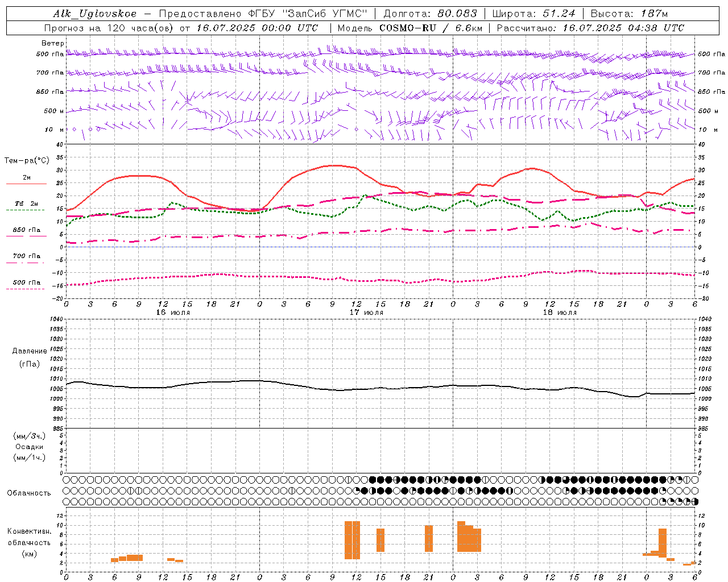This screenshot has height=582, width=728.
Task: Click the '500 м' wind level label on left
Action: (x=54, y=111)
